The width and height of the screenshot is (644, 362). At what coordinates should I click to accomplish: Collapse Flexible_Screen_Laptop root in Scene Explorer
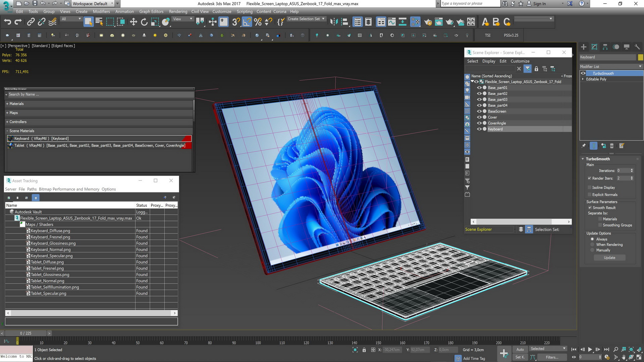pos(472,82)
